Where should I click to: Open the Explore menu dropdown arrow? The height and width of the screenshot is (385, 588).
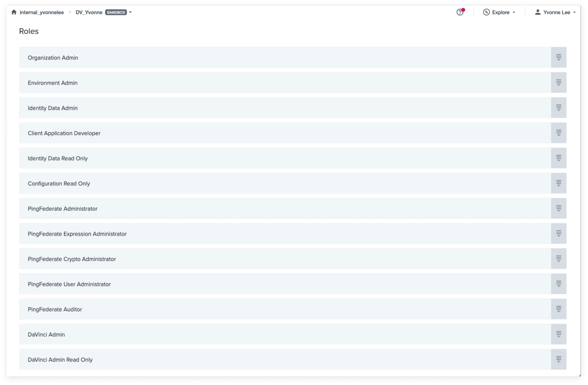pyautogui.click(x=514, y=12)
